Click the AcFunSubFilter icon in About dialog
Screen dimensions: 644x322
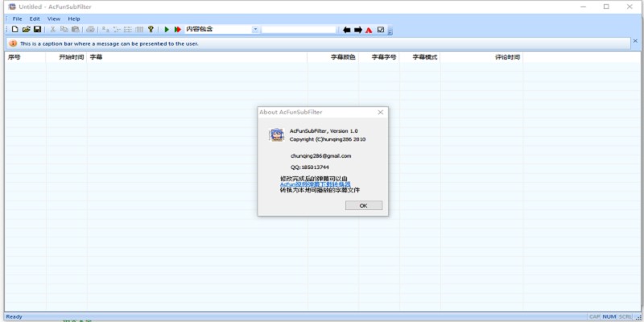pyautogui.click(x=276, y=134)
